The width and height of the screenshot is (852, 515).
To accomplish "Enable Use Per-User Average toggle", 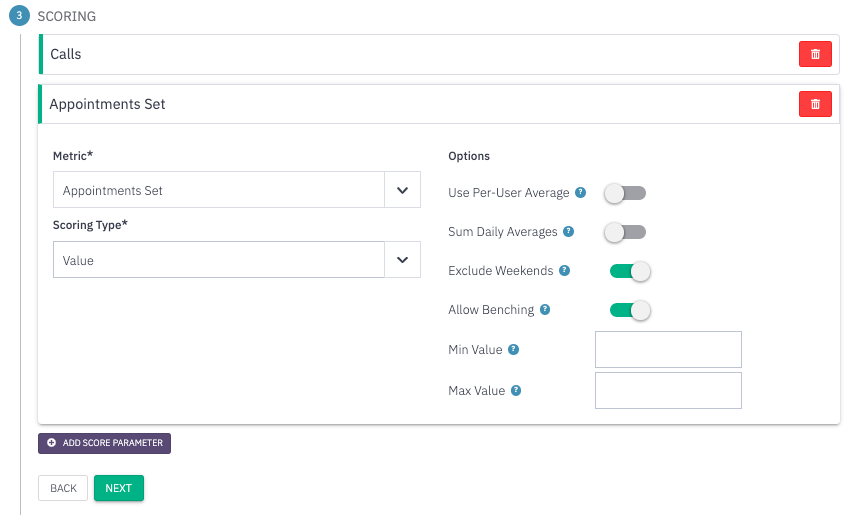I will (x=625, y=193).
